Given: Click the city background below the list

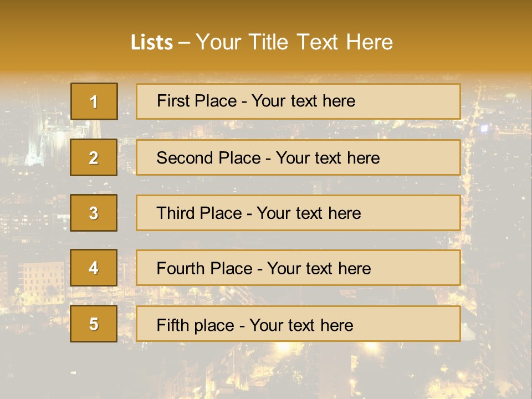Looking at the screenshot, I should click(266, 371).
